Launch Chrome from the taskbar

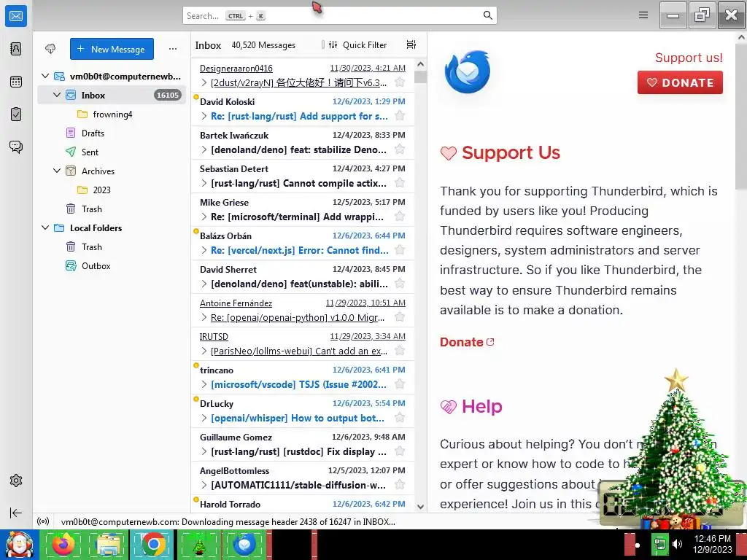(x=152, y=544)
